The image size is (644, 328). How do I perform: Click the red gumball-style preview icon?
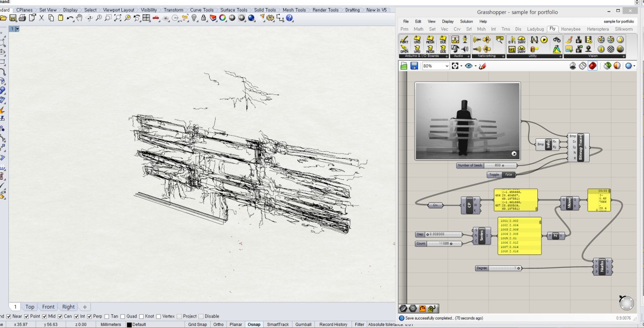(592, 66)
